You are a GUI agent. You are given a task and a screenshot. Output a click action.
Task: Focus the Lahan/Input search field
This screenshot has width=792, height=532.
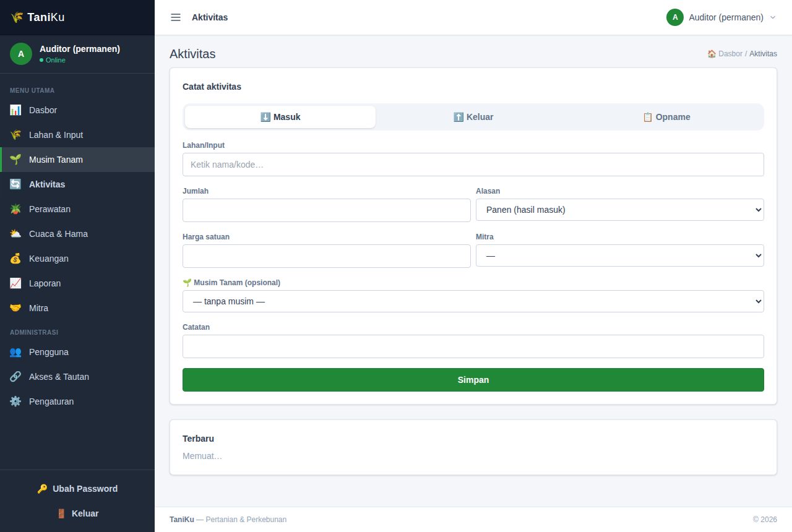click(x=473, y=165)
